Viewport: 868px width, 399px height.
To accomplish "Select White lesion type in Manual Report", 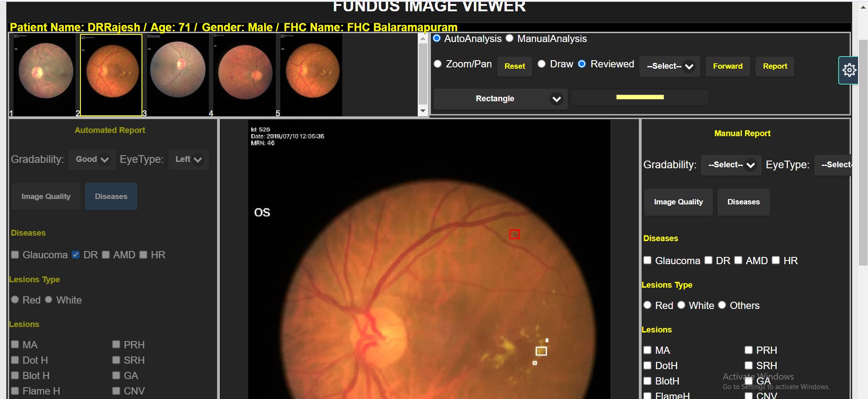I will (x=681, y=305).
